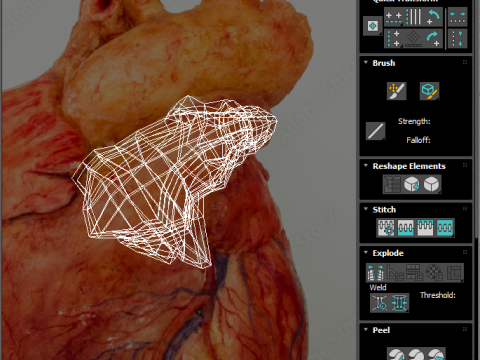Click Relax Custom icon in Reshape Elements

pyautogui.click(x=431, y=184)
